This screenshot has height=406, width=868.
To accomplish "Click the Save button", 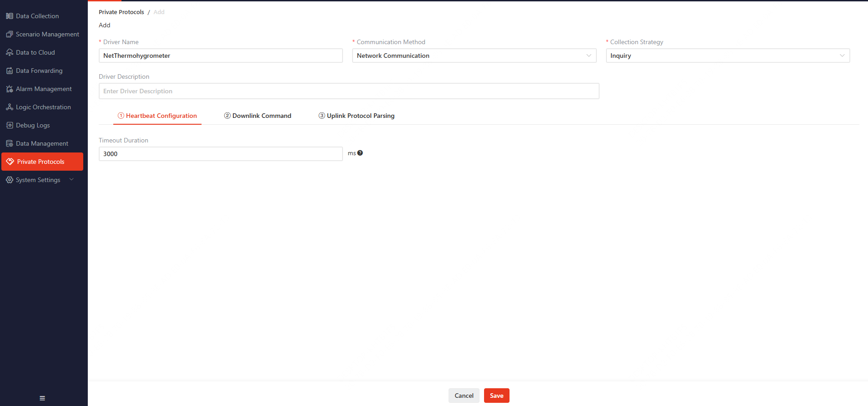I will [496, 396].
